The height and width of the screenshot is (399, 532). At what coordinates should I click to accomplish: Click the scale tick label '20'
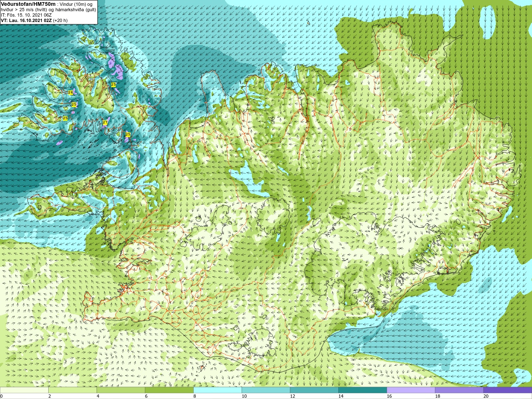click(486, 396)
